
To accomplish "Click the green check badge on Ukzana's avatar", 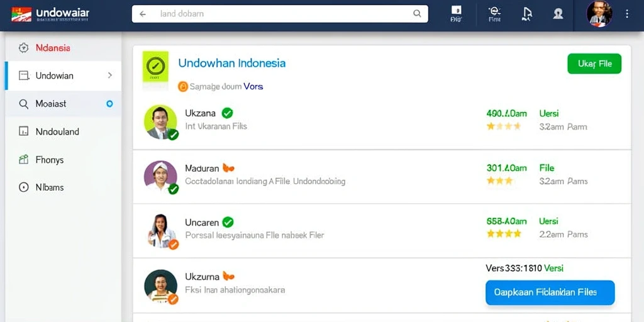I will click(173, 135).
